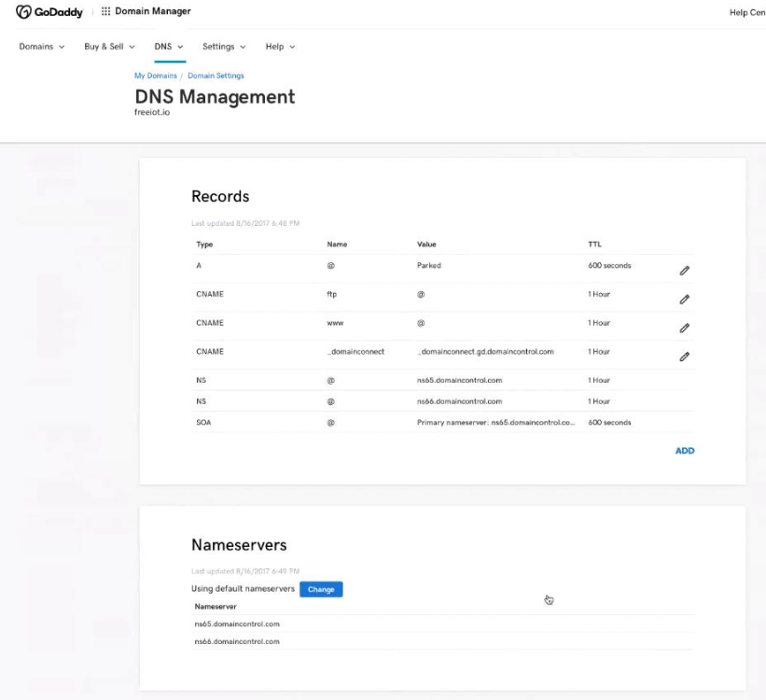Viewport: 766px width, 700px height.
Task: Open the Settings dropdown menu
Action: click(x=224, y=47)
